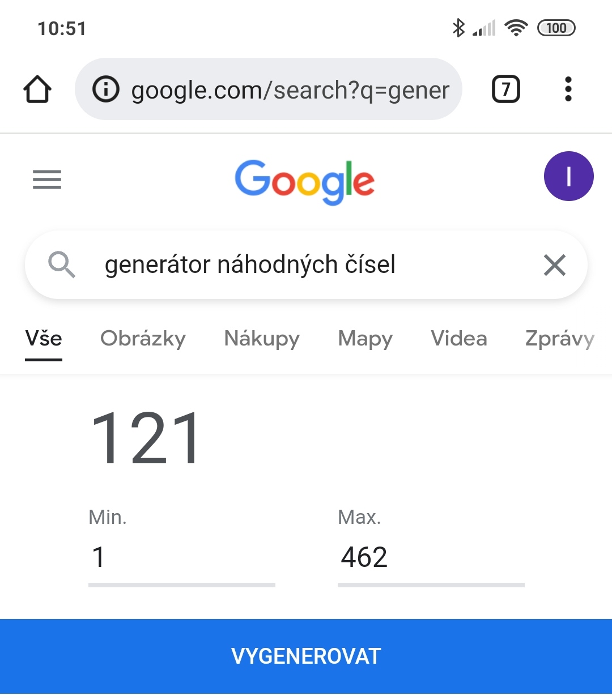Open the Videa tab

tap(458, 339)
